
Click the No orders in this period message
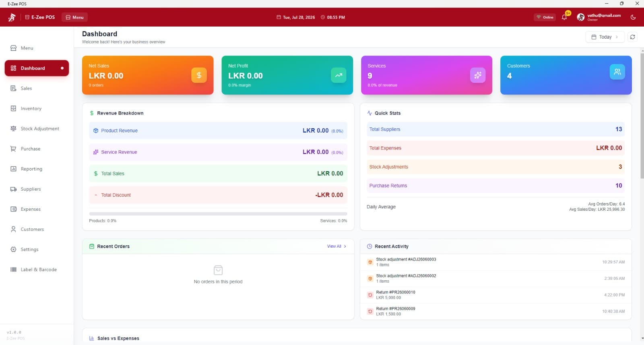[x=218, y=282]
